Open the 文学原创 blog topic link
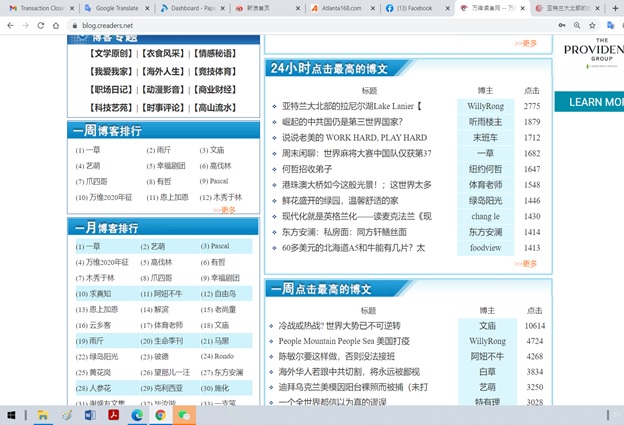Image resolution: width=624 pixels, height=425 pixels. 103,52
